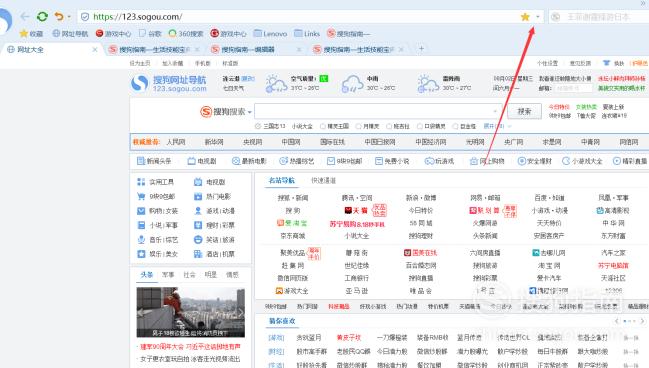The height and width of the screenshot is (368, 649).
Task: Click the shopping cart icon in left sidebar
Action: [x=141, y=196]
